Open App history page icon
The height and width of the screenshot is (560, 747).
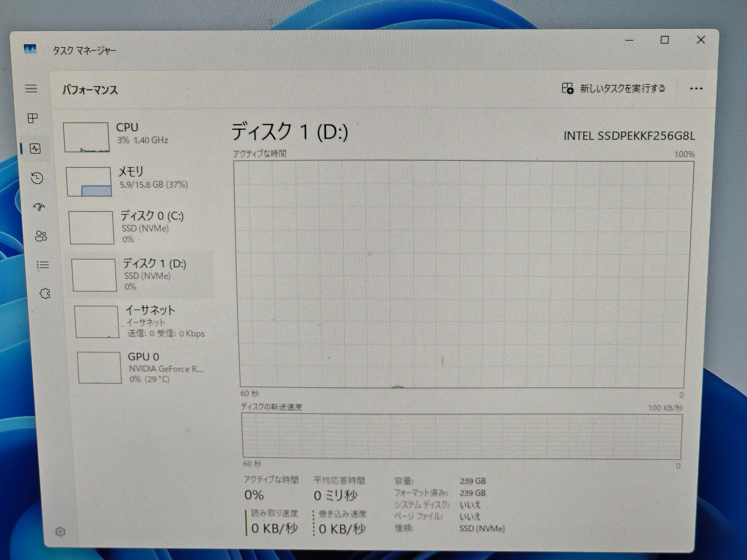point(37,178)
